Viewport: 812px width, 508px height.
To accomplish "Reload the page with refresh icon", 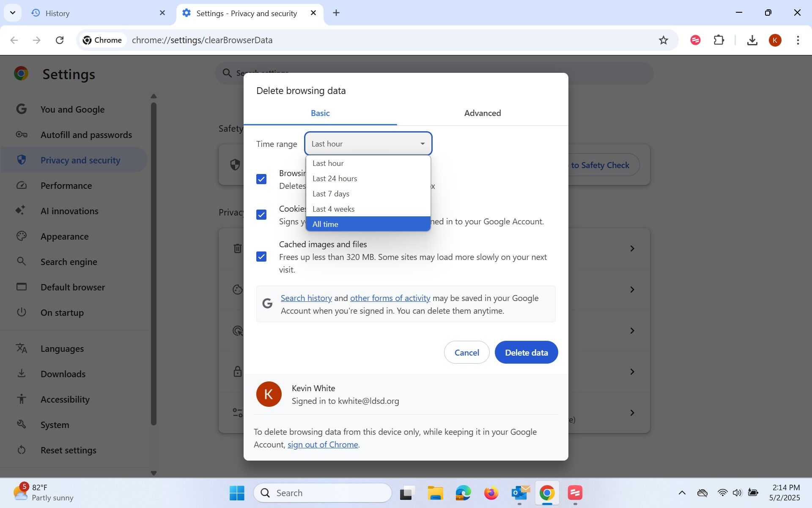I will click(60, 40).
